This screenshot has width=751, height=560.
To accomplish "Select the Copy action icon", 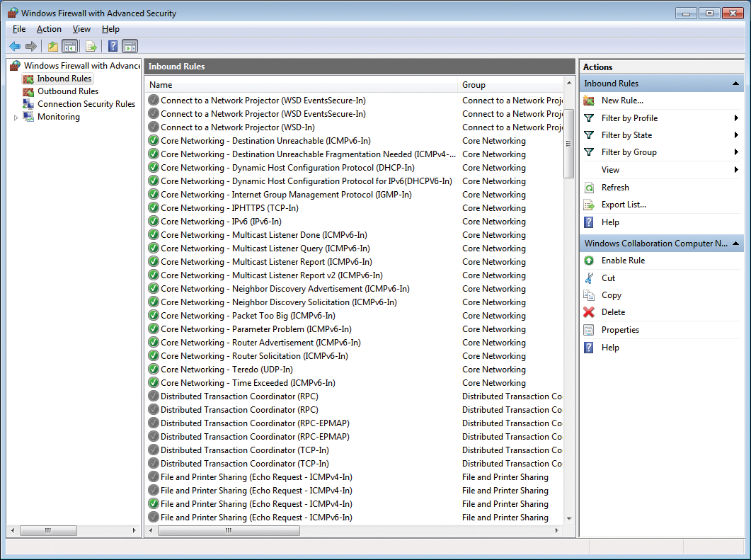I will [589, 295].
